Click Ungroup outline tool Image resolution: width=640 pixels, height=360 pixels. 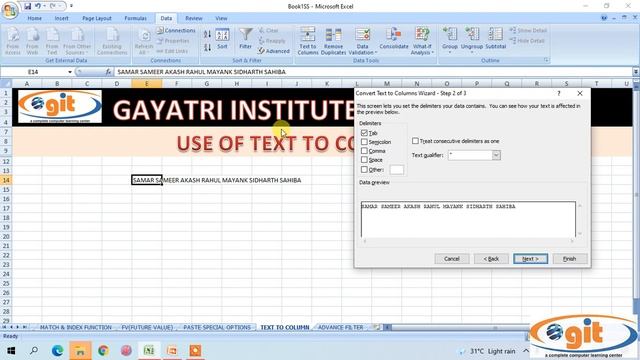(472, 40)
